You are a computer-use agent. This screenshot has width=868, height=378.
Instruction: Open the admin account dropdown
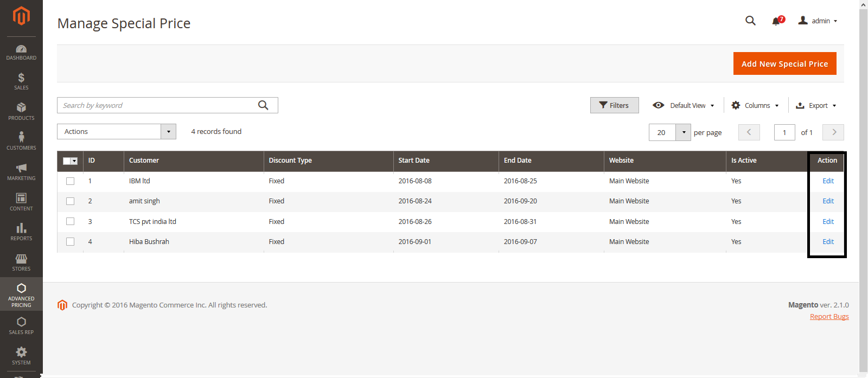818,21
